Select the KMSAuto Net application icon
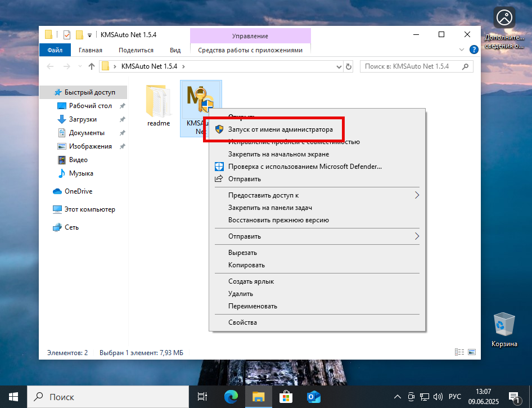 (x=201, y=100)
